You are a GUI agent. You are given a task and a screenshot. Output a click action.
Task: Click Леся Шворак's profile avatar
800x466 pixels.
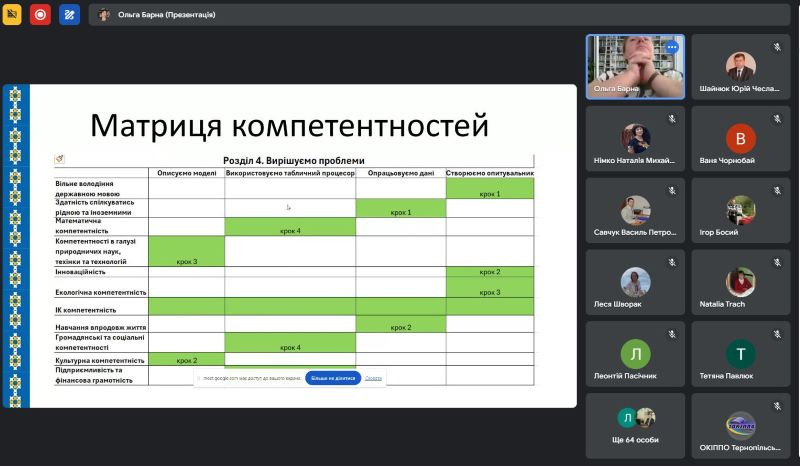point(635,282)
